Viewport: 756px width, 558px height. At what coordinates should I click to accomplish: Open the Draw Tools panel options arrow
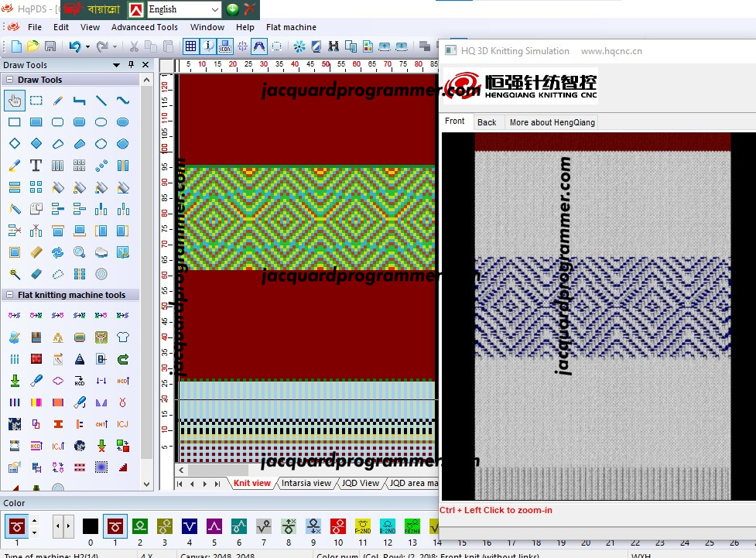coord(116,65)
